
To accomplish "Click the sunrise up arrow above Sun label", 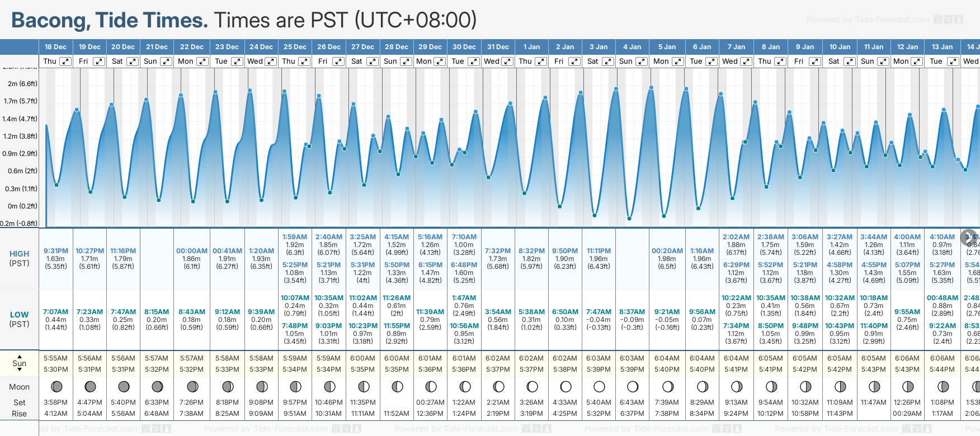I will [x=20, y=356].
